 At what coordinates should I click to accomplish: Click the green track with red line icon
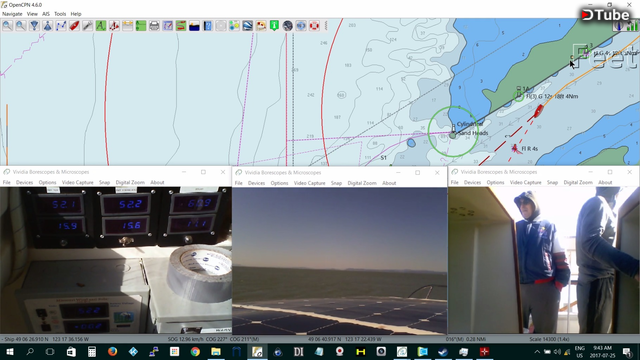[181, 26]
